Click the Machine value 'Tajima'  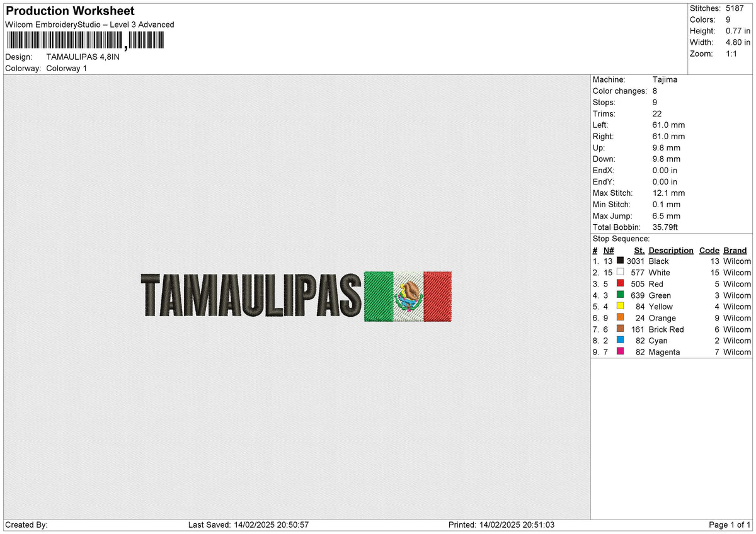pos(665,79)
